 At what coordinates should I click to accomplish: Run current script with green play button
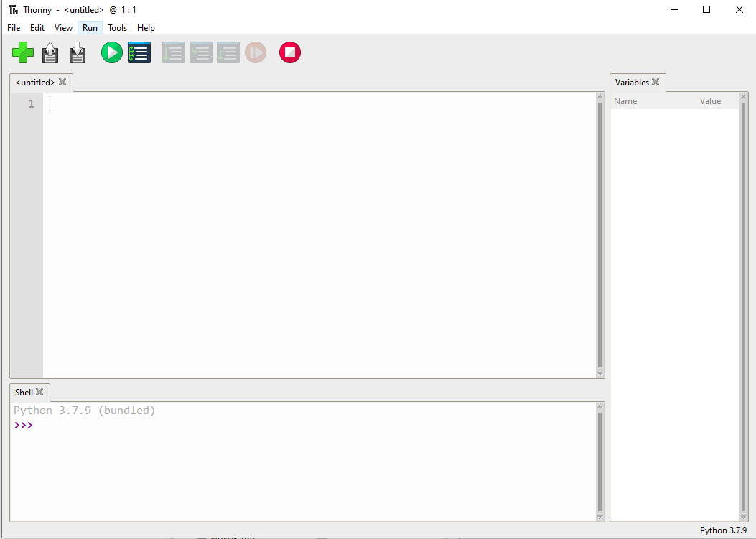coord(112,52)
